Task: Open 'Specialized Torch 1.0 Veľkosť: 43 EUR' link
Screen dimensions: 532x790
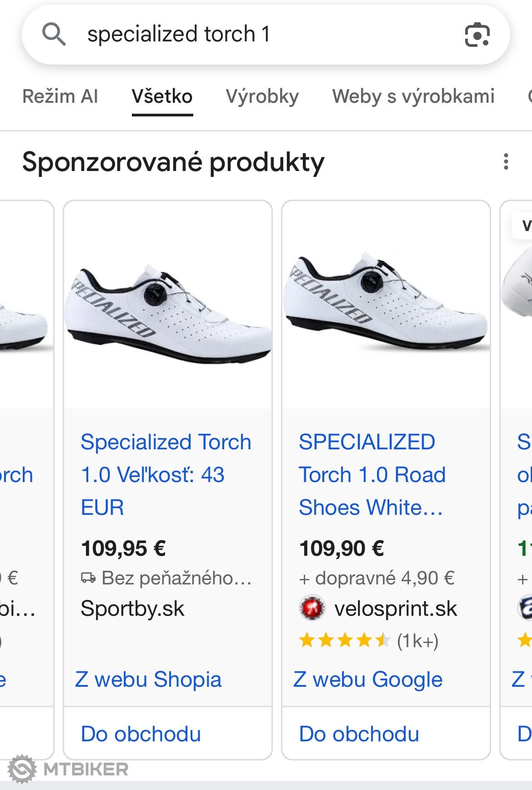Action: [166, 474]
